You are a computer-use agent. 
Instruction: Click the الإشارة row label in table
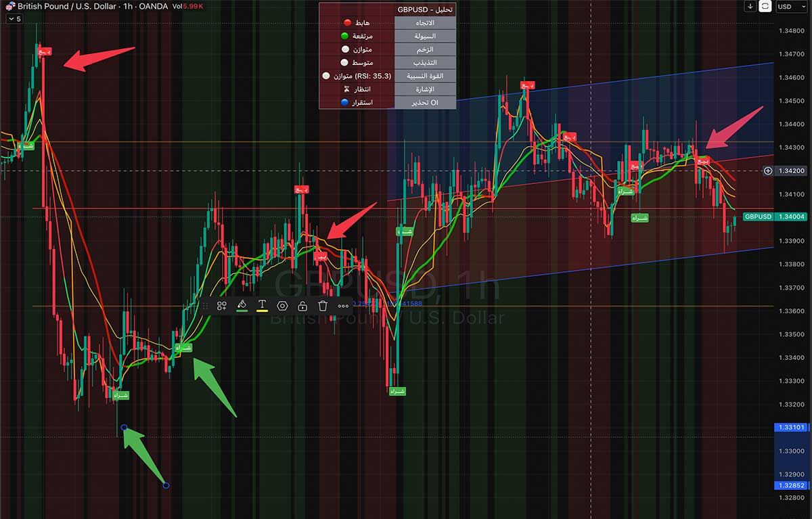pyautogui.click(x=426, y=89)
